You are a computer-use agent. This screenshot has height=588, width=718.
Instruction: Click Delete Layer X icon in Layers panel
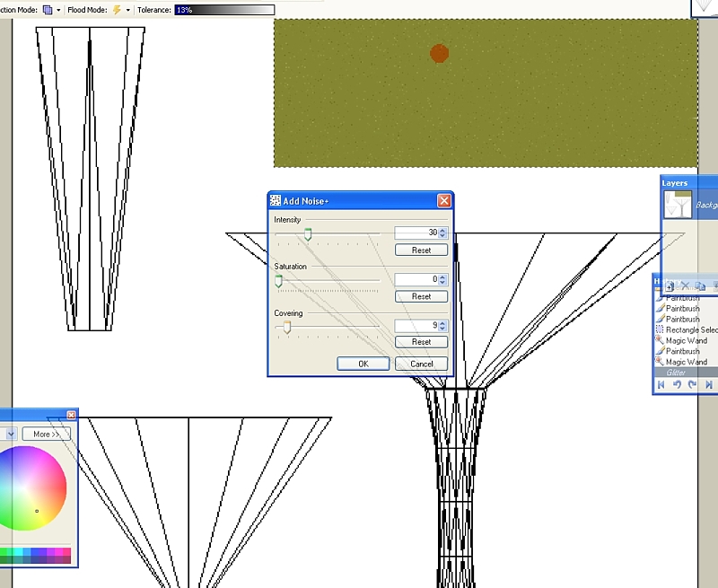point(685,285)
